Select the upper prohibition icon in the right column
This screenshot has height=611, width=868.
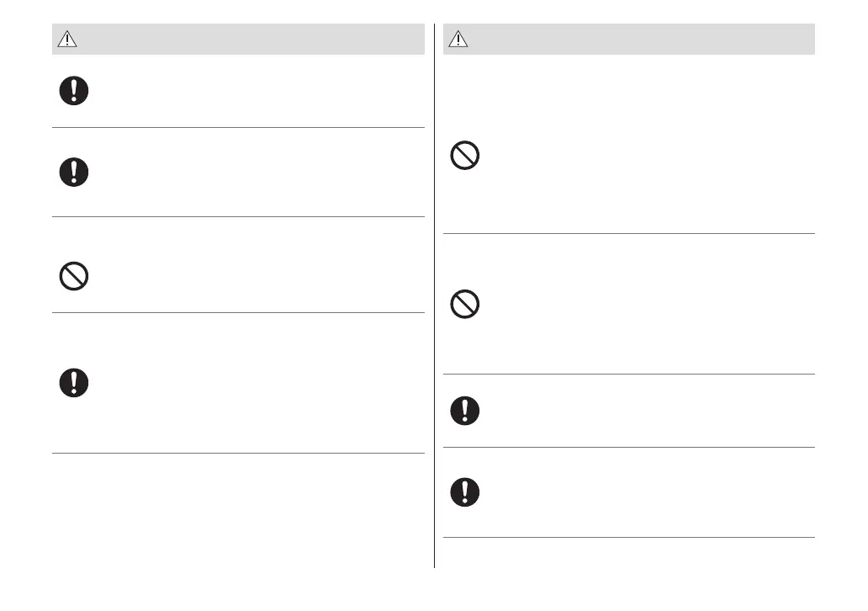tap(465, 157)
